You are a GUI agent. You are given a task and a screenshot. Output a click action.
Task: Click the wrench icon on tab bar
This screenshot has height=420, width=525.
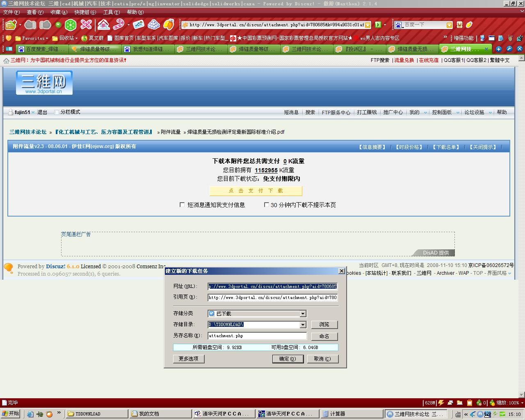click(509, 49)
